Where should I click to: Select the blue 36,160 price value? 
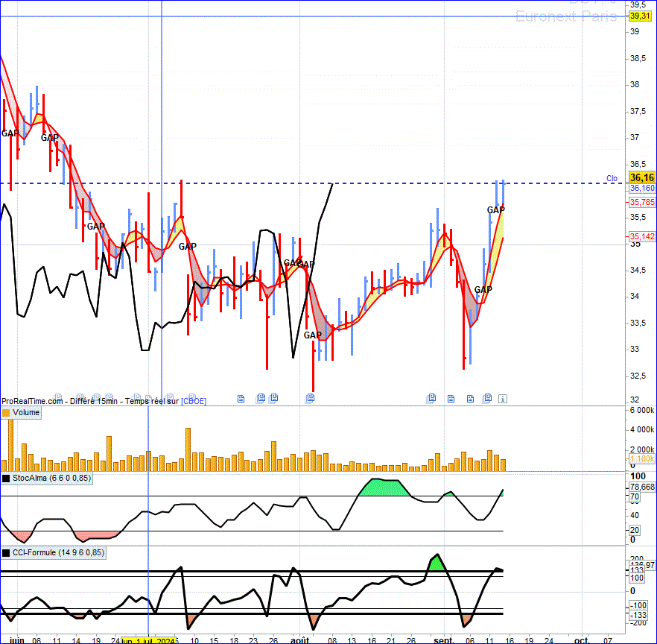[x=642, y=189]
